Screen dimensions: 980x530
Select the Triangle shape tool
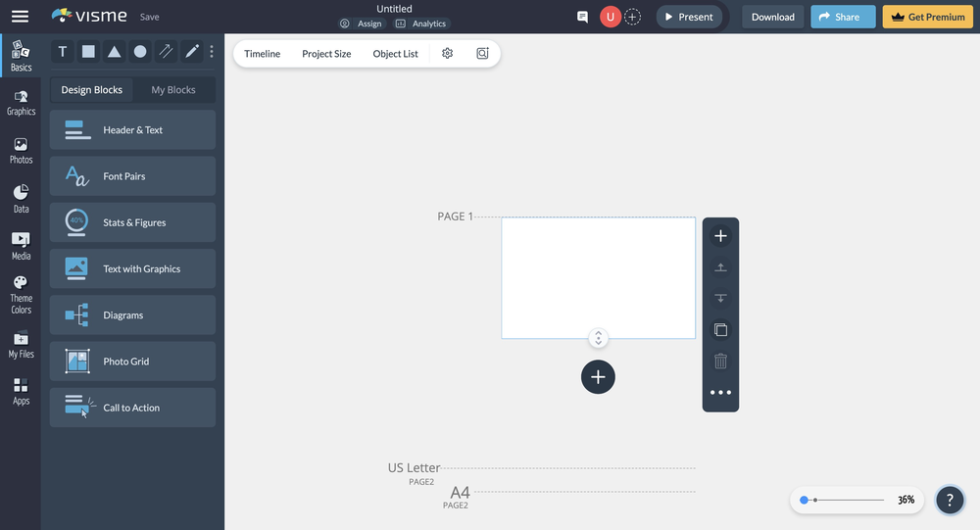[115, 52]
